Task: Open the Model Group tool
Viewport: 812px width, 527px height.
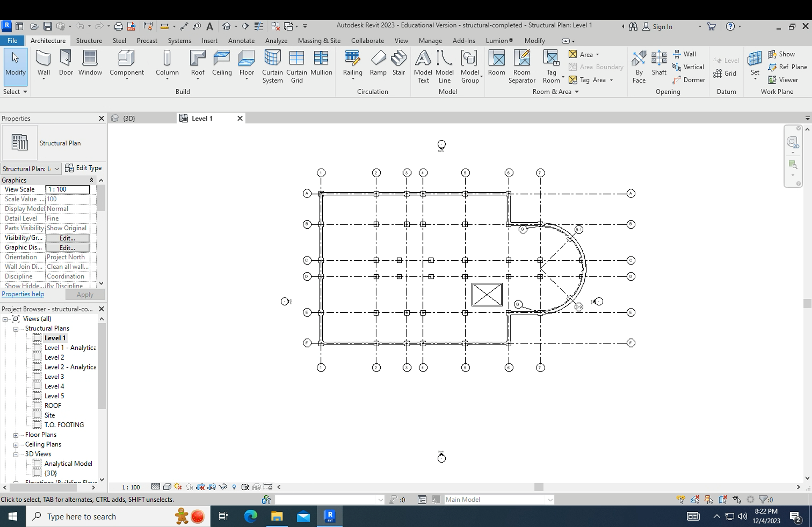Action: click(x=470, y=67)
